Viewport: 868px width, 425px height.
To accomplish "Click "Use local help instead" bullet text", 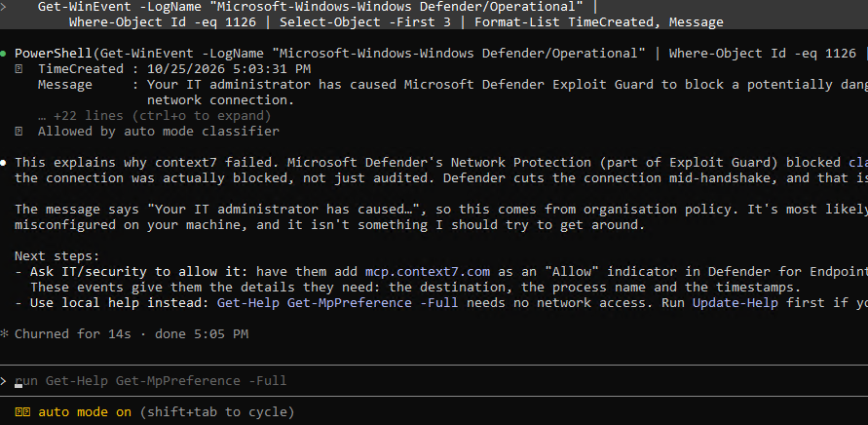I will [x=119, y=303].
